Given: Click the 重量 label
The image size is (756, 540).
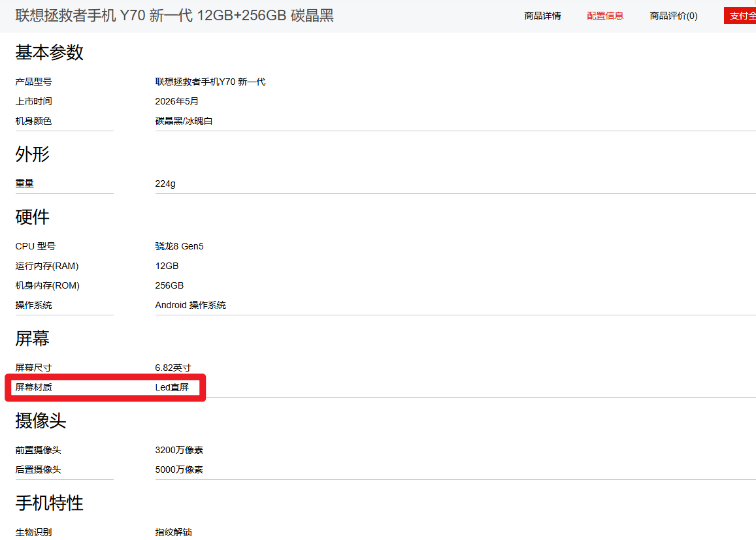Looking at the screenshot, I should [x=25, y=183].
